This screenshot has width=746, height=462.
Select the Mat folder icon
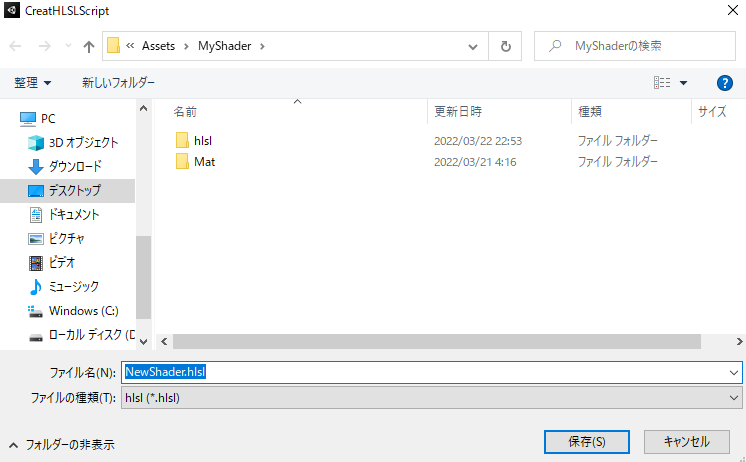pyautogui.click(x=182, y=162)
